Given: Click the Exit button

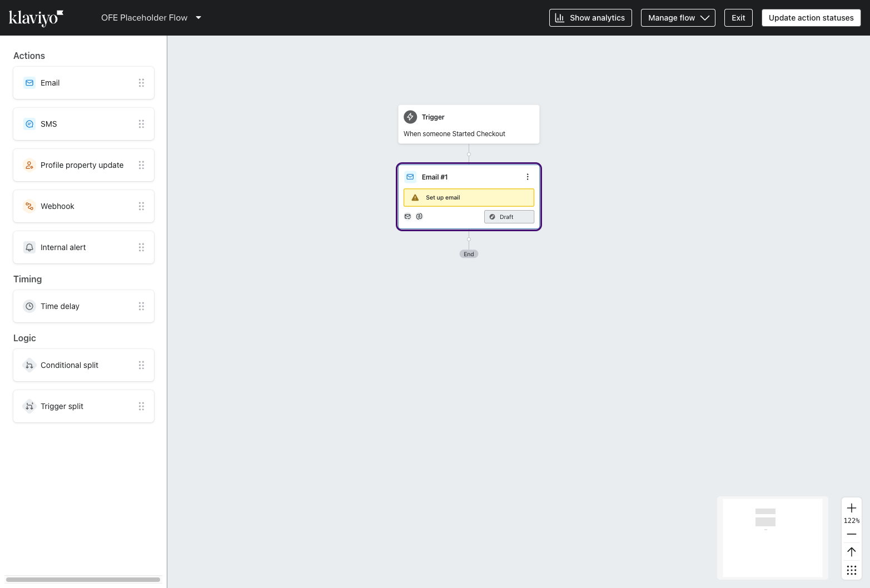Looking at the screenshot, I should click(738, 17).
